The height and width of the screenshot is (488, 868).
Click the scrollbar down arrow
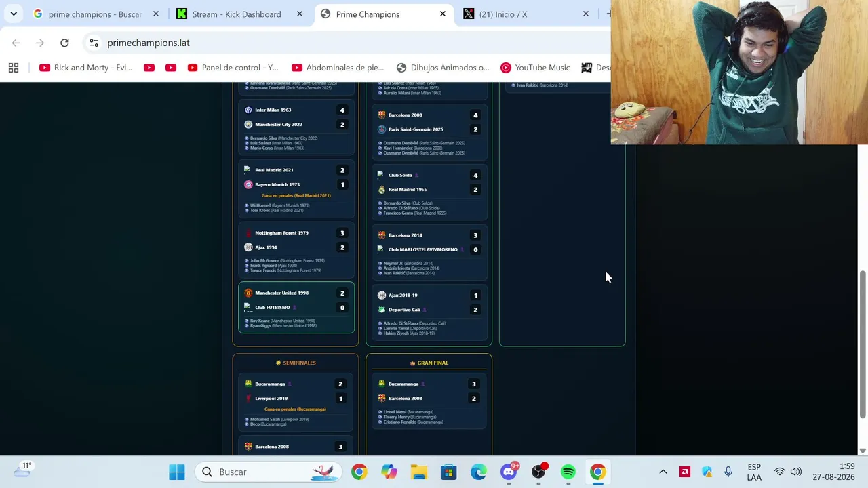(x=863, y=450)
